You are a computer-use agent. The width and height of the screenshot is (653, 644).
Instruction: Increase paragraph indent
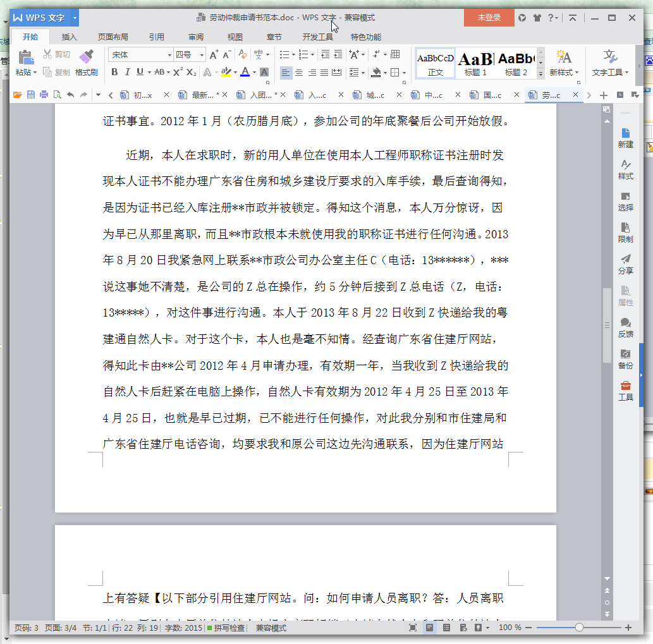[338, 54]
